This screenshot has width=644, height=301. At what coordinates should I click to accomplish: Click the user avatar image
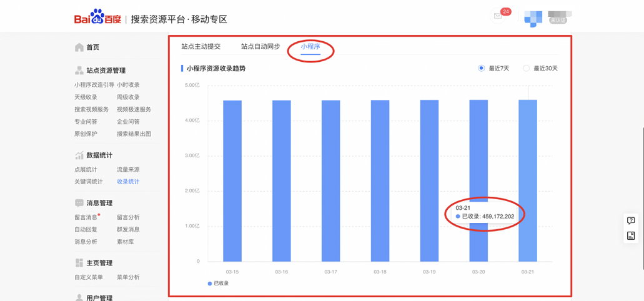pos(533,18)
